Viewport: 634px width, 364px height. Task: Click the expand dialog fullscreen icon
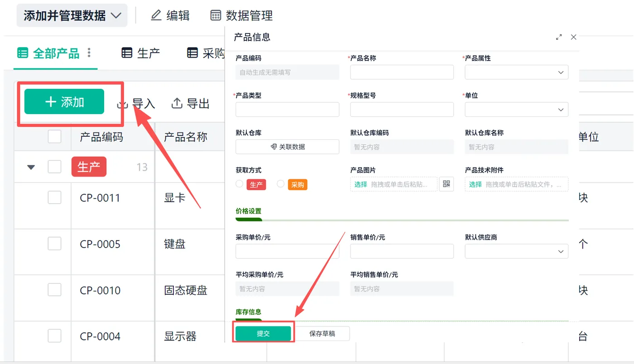coord(559,37)
